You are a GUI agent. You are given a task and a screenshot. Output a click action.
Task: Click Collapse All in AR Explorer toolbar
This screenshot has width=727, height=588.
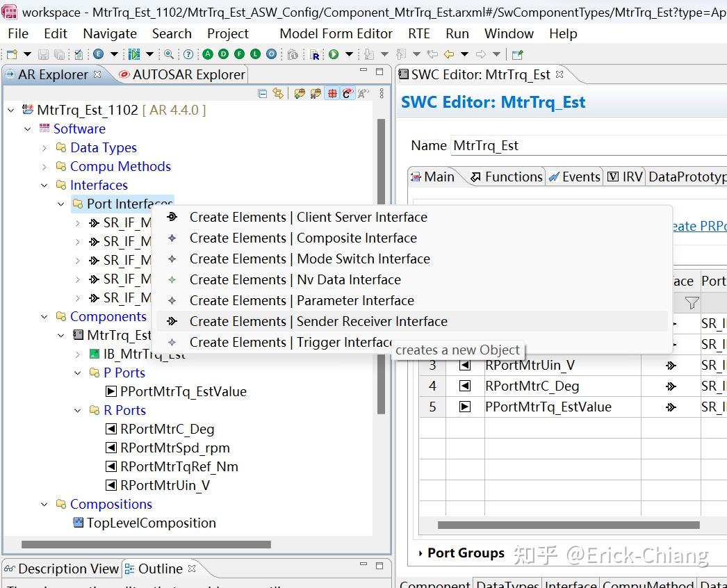click(x=262, y=94)
